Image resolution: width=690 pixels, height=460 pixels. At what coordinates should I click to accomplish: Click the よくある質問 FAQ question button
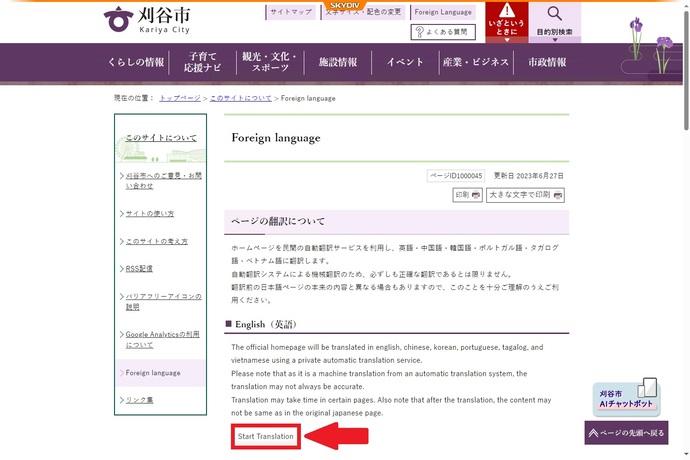[443, 32]
